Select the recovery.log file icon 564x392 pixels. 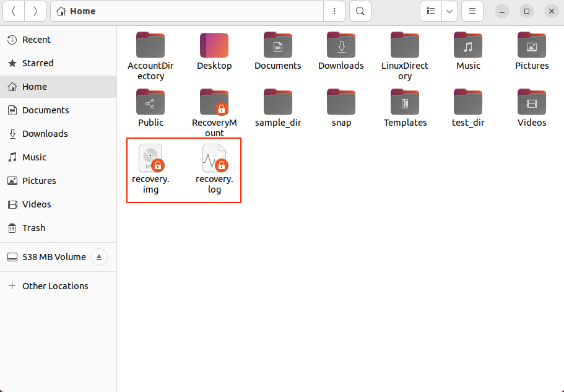click(x=215, y=159)
